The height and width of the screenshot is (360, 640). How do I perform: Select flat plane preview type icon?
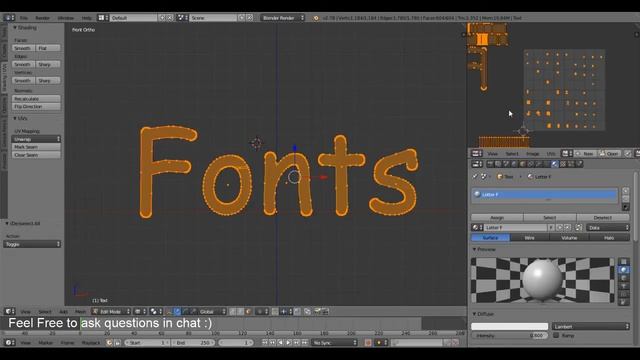(x=623, y=262)
